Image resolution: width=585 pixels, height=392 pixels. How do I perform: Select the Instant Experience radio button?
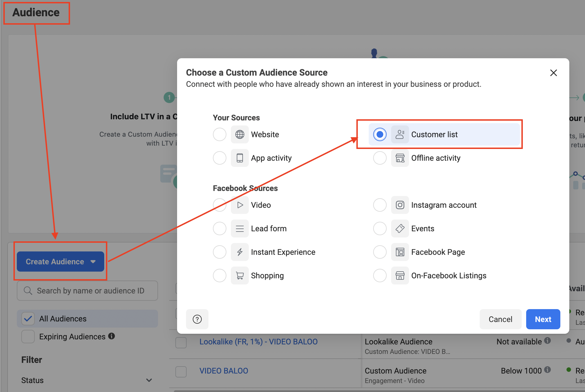[x=220, y=252]
